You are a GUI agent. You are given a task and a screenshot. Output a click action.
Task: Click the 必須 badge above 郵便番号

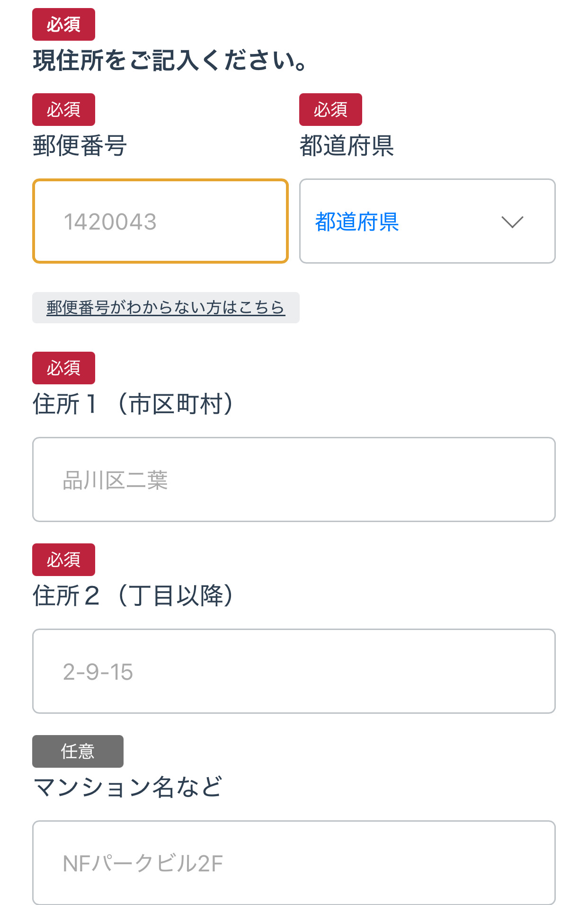pos(63,109)
